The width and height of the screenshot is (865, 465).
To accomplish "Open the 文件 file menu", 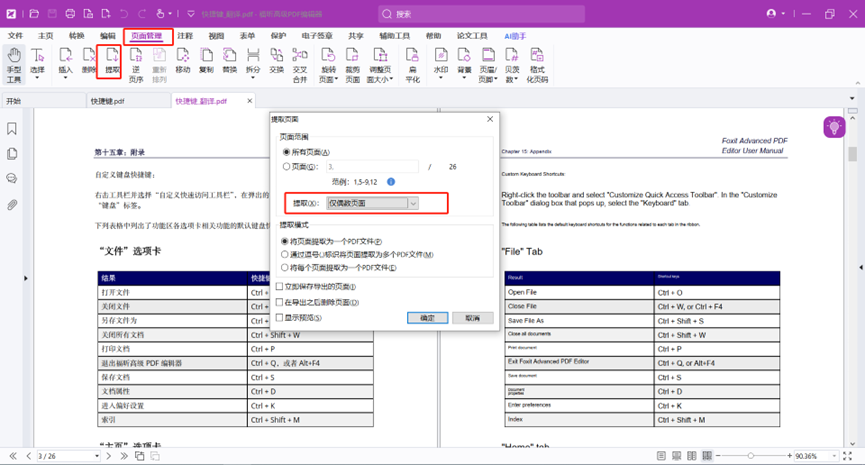I will [15, 36].
